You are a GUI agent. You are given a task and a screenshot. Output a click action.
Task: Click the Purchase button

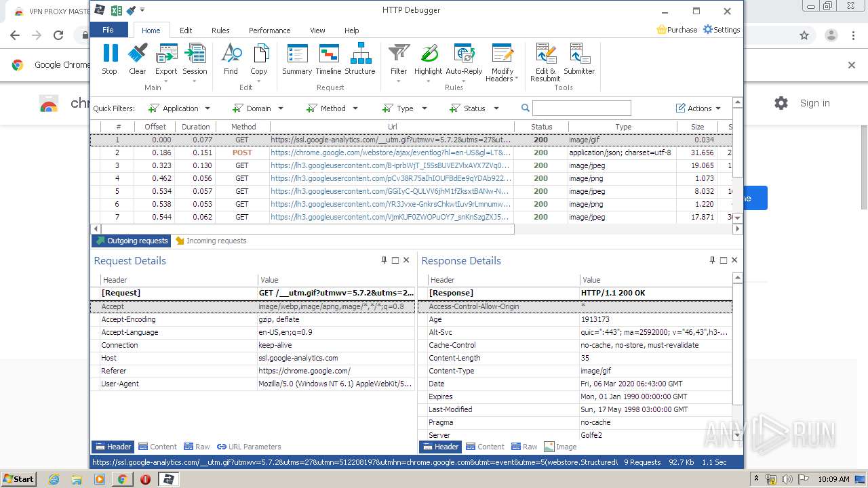[x=677, y=30]
